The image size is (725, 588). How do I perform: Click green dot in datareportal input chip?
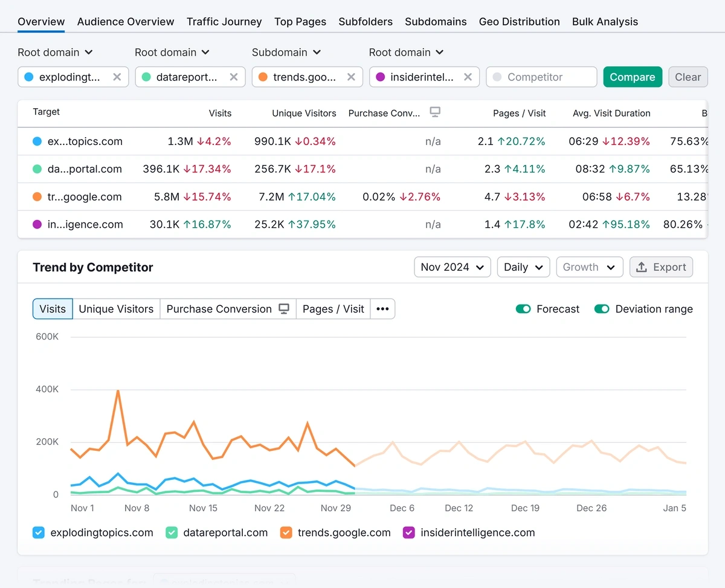[146, 77]
